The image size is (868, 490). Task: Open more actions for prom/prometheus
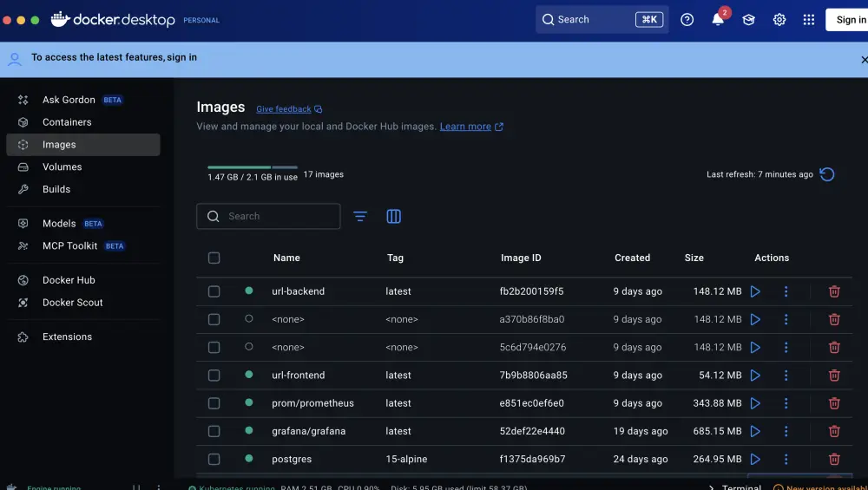786,403
